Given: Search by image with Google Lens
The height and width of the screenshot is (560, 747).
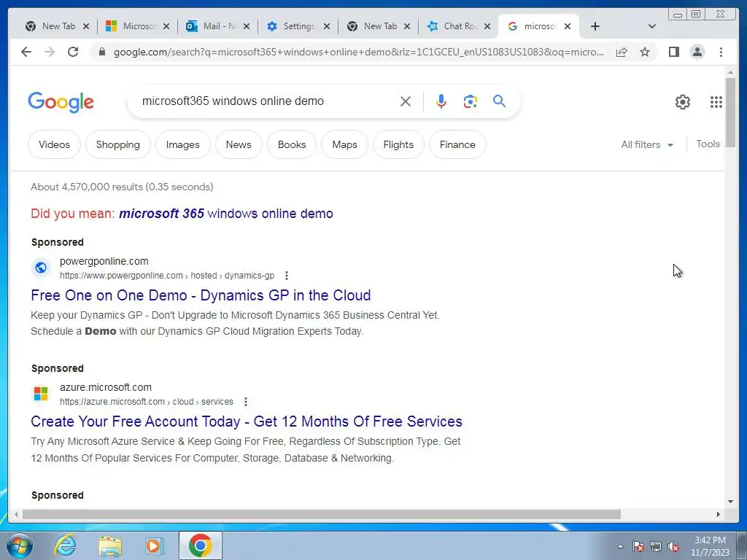Looking at the screenshot, I should [x=471, y=101].
